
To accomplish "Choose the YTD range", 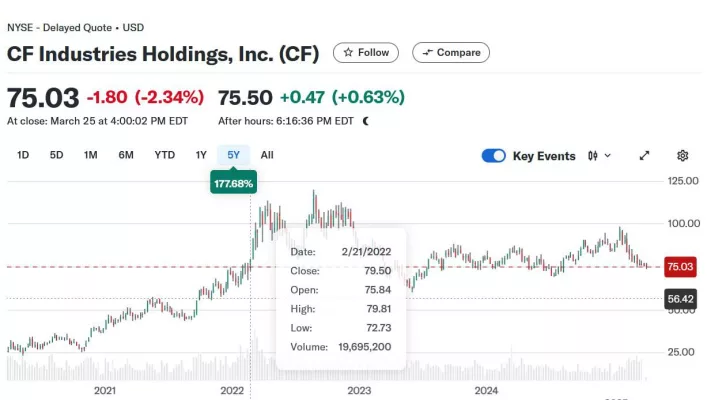I will click(x=165, y=155).
